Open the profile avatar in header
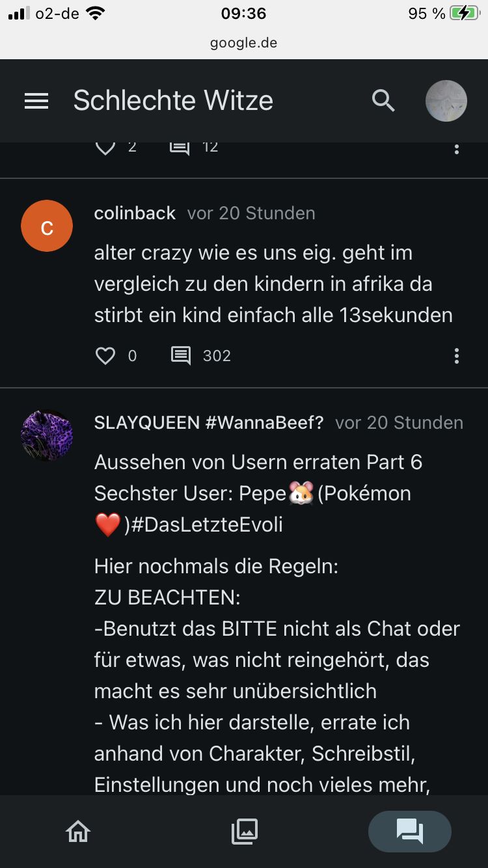The image size is (488, 868). pos(446,101)
